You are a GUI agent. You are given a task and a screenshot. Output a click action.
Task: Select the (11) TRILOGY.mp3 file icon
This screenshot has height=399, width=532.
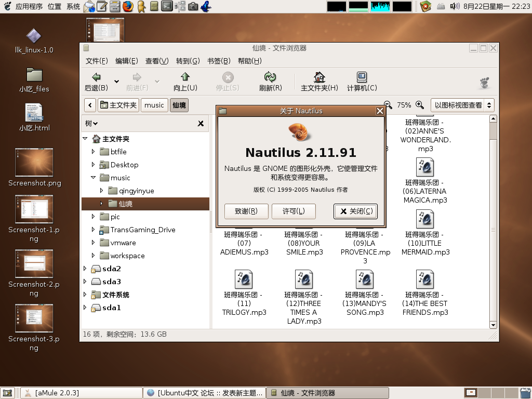click(244, 279)
